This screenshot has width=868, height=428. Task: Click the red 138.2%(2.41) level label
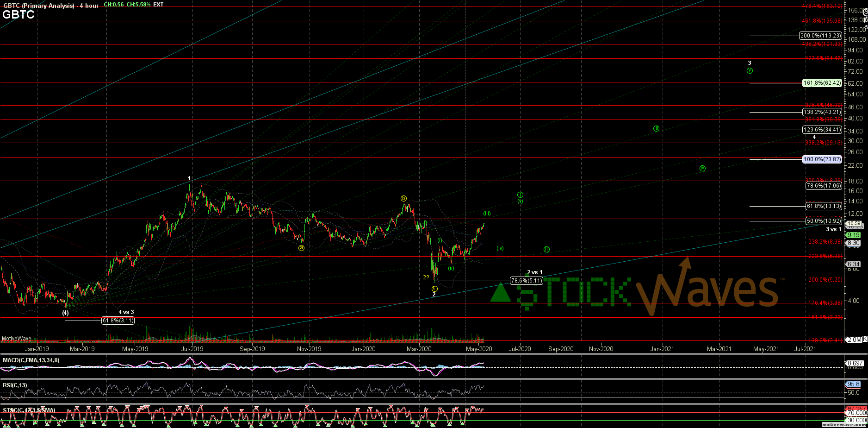point(825,340)
